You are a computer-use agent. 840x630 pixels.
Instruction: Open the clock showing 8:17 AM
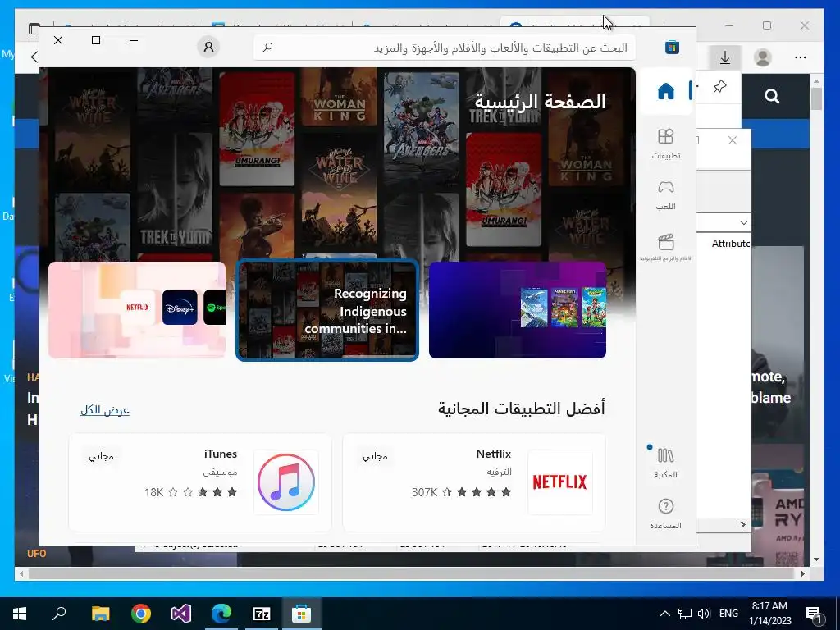(x=769, y=614)
